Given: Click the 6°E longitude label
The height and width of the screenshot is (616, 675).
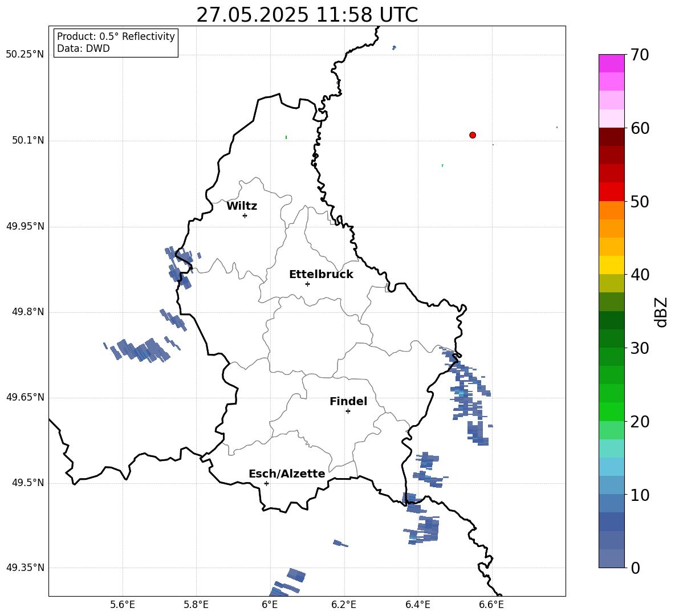Looking at the screenshot, I should point(270,605).
